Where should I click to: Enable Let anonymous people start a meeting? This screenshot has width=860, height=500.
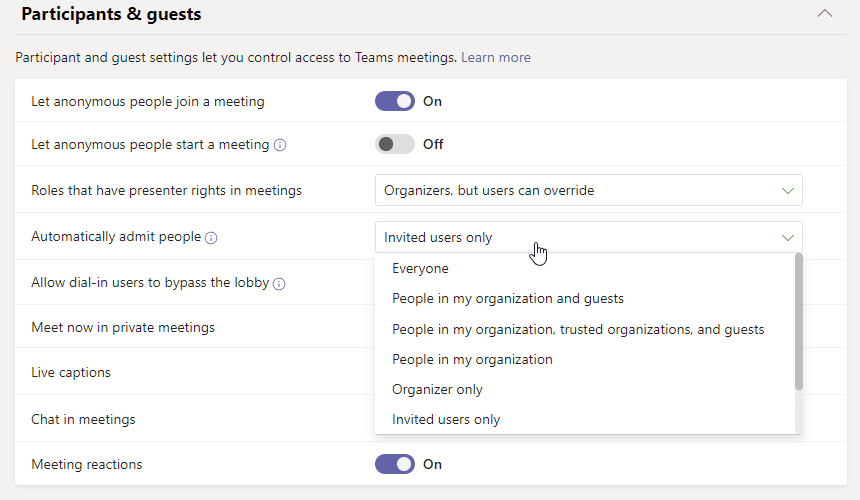(394, 144)
